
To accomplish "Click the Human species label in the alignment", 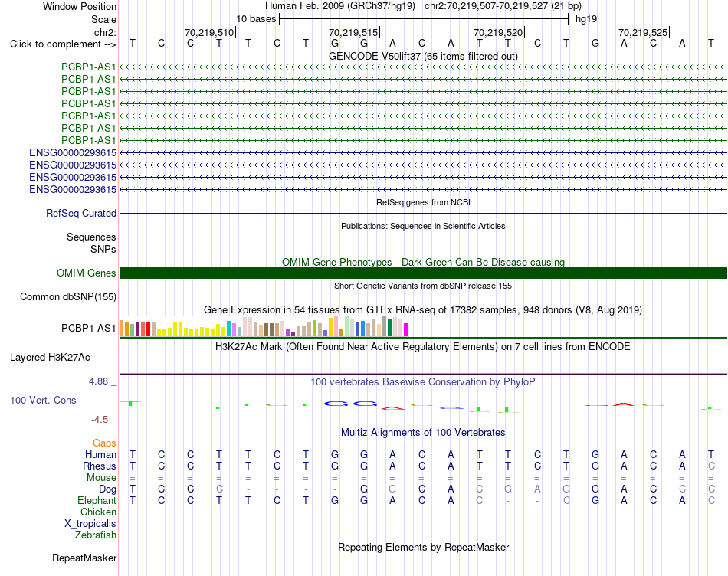I will (100, 454).
